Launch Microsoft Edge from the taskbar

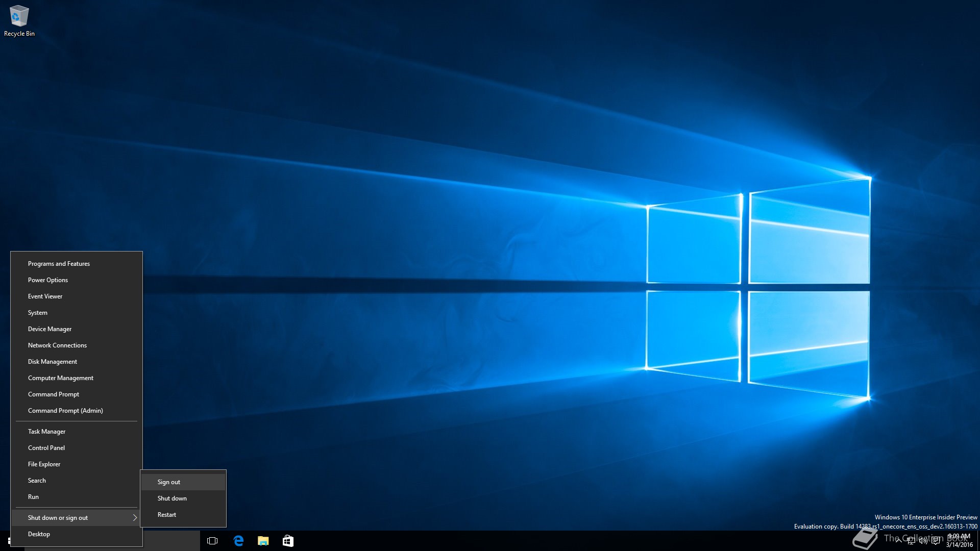pyautogui.click(x=238, y=541)
